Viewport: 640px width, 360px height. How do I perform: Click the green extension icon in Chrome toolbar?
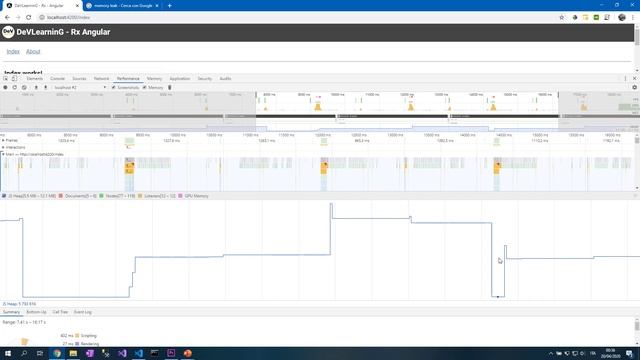pos(596,18)
